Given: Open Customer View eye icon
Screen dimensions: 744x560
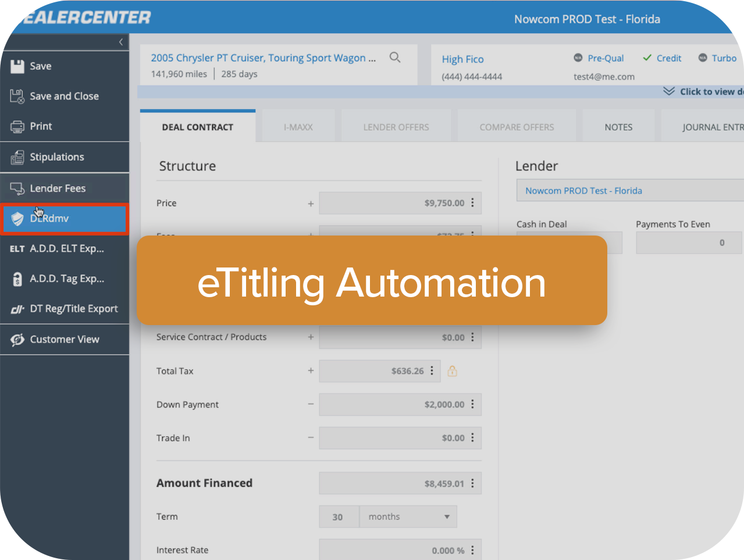Looking at the screenshot, I should tap(17, 340).
